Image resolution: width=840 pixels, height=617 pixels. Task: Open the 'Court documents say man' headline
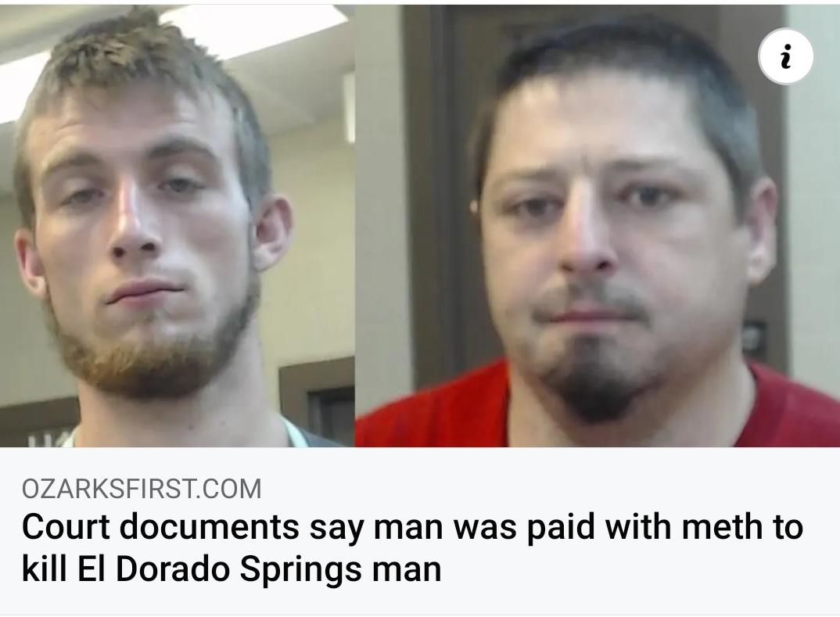[x=412, y=547]
